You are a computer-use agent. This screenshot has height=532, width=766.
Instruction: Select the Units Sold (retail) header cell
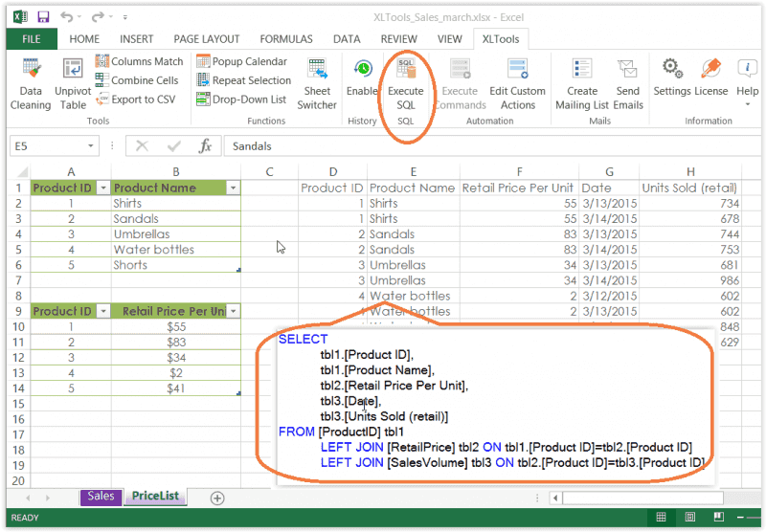(690, 188)
